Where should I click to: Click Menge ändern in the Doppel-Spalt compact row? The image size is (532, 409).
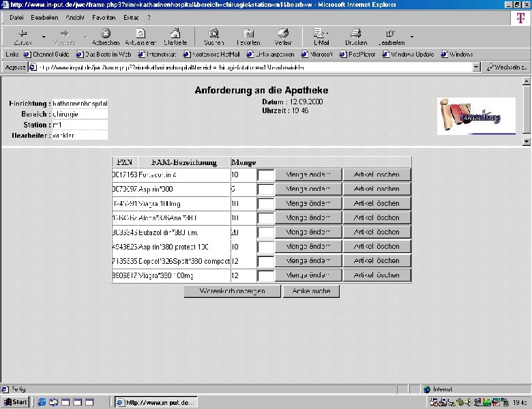pos(308,261)
